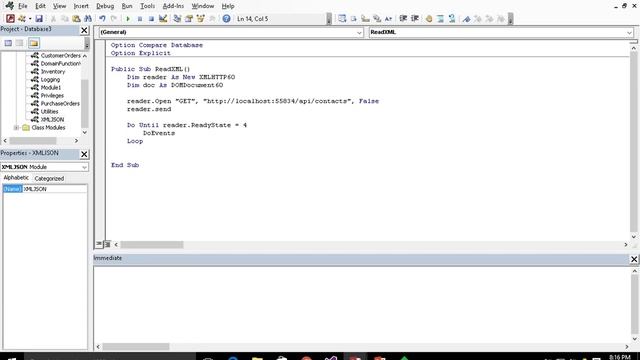Click Comment Block icon
This screenshot has height=360, width=640.
pyautogui.click(x=440, y=19)
